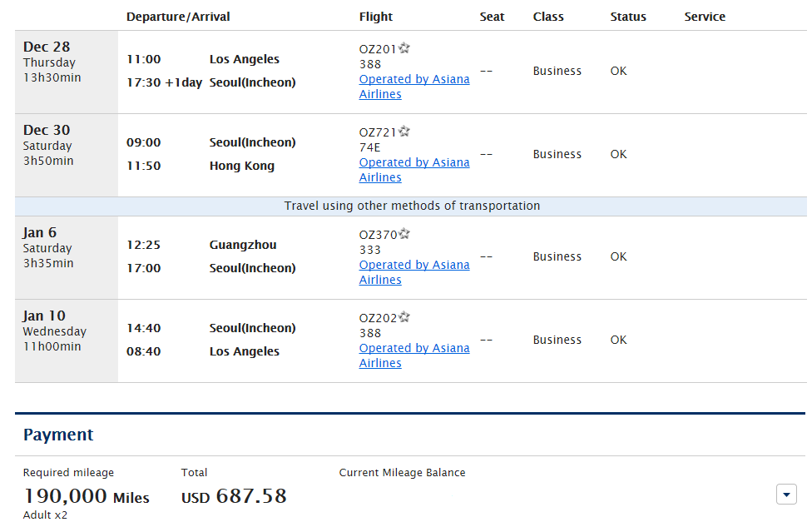Click the 'Travel using other methods of transportation' bar
This screenshot has width=812, height=532.
412,206
